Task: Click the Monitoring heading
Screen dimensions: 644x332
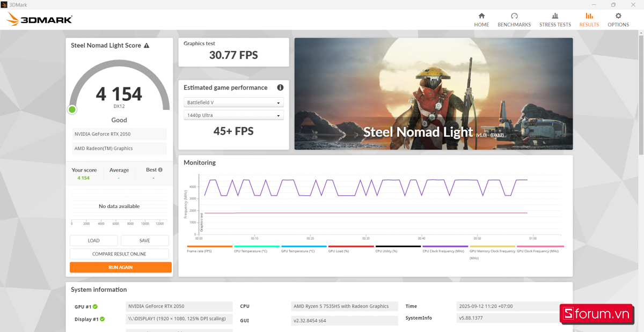Action: click(x=200, y=163)
